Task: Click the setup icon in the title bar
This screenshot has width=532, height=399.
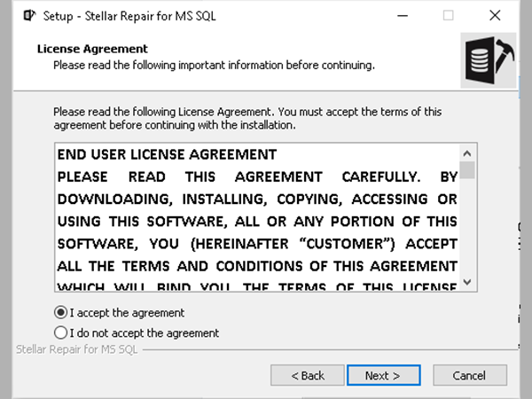Action: (x=30, y=16)
